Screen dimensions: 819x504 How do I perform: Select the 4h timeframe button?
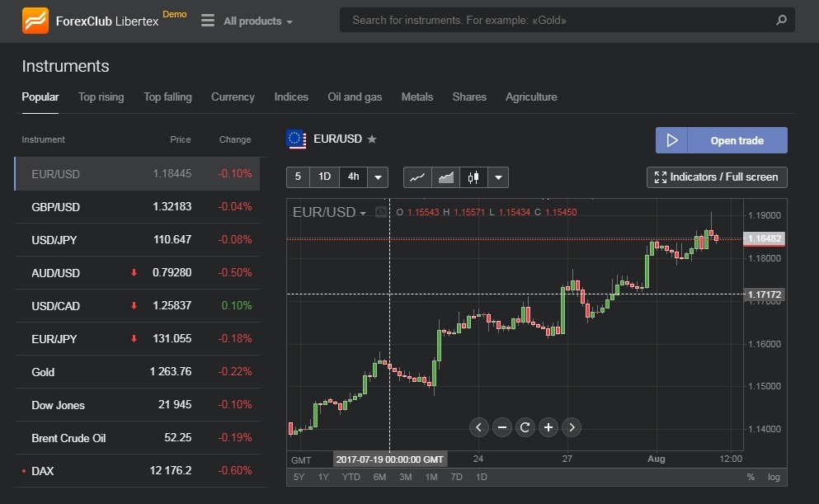[x=354, y=177]
